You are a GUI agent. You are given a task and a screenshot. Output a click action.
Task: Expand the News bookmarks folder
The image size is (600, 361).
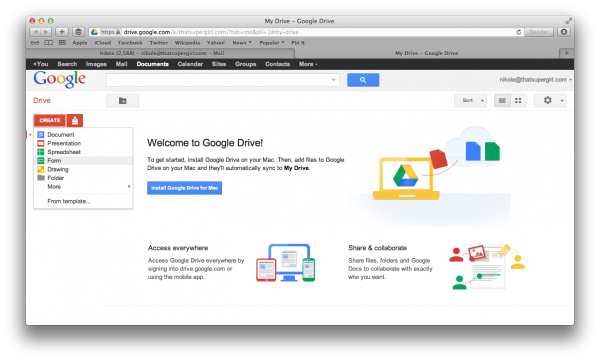pyautogui.click(x=242, y=43)
